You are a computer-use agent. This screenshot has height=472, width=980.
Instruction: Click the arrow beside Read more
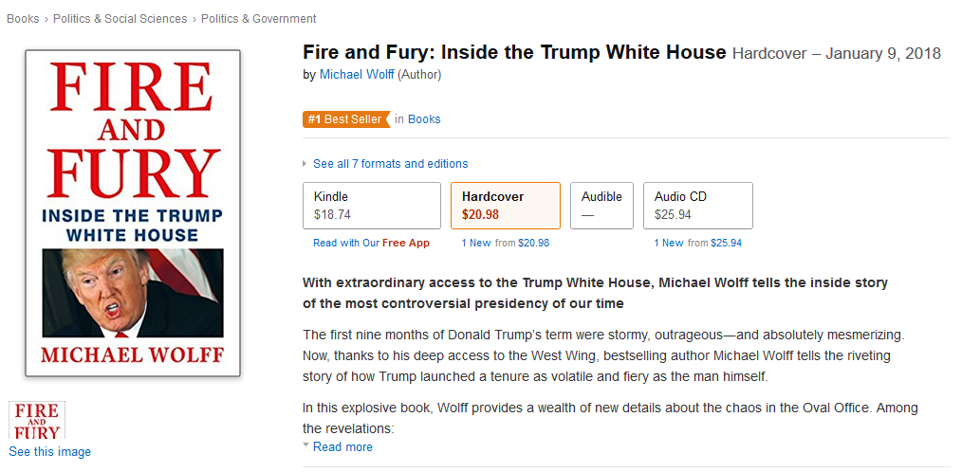coord(305,445)
